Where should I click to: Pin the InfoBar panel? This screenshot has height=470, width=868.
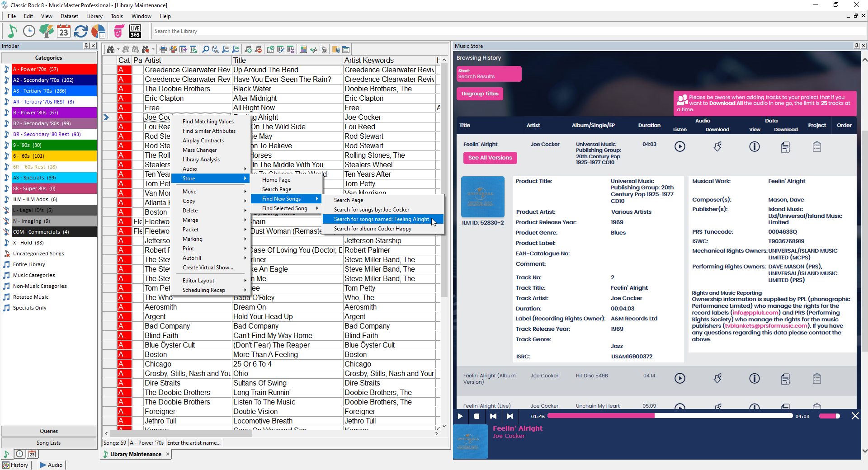point(86,46)
